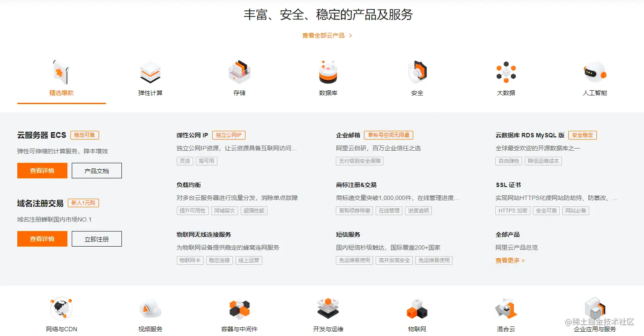644x336 pixels.
Task: Open the 域名注册交易 heading
Action: (40, 203)
